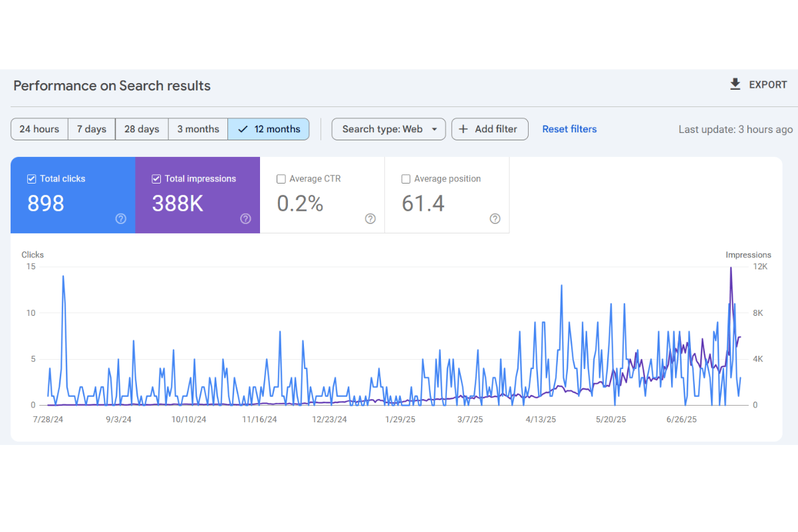Click the 3/7/25 date axis label

471,420
